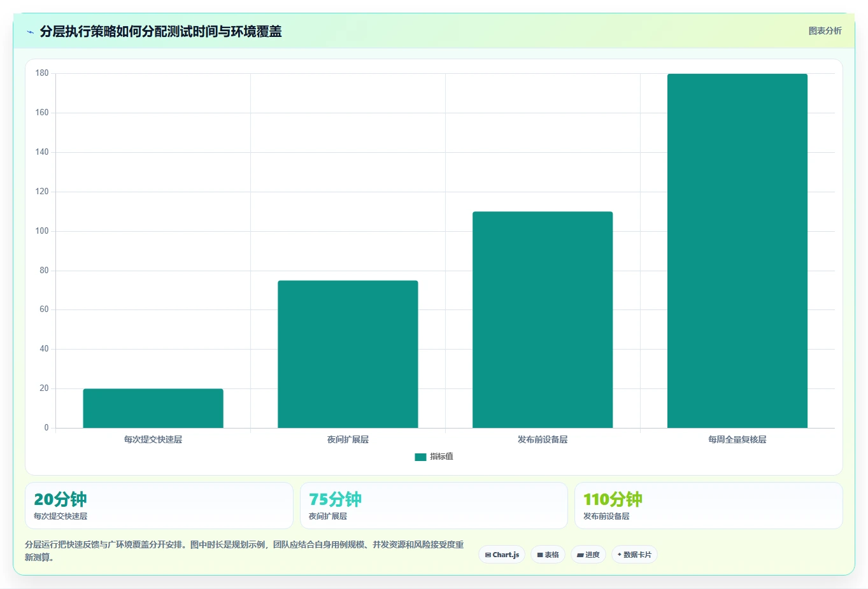Click the 每周全量复核层 bar in the chart
Viewport: 868px width, 589px height.
pyautogui.click(x=737, y=251)
